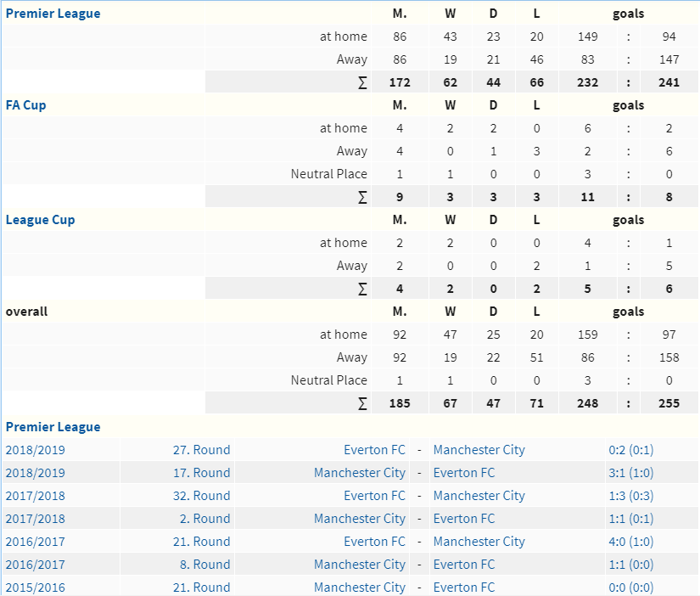Open 2018/2019 season link for 17. Round
700x596 pixels.
pos(36,473)
